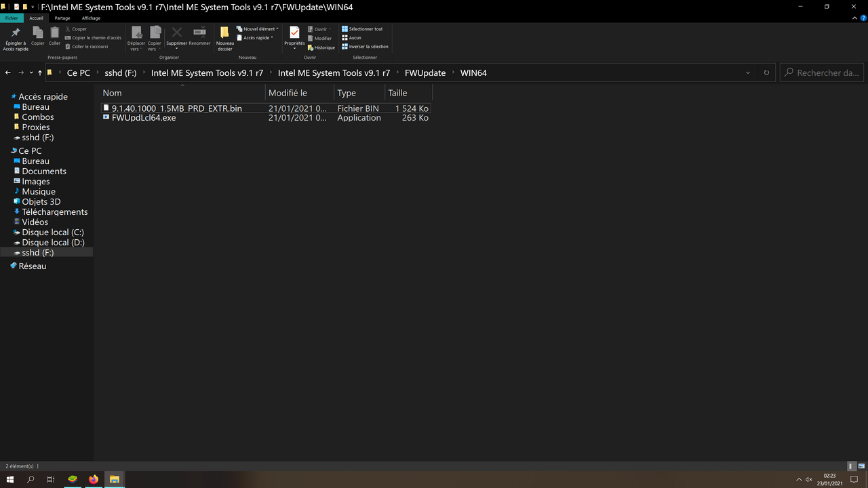Open Accès rapide dropdown in the ribbon
Image resolution: width=868 pixels, height=488 pixels.
tap(255, 38)
